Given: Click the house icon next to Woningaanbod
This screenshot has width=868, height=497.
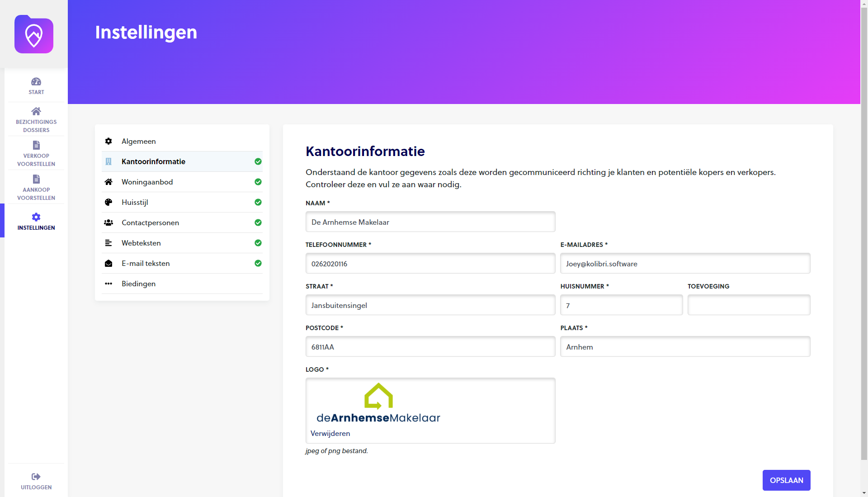Looking at the screenshot, I should pyautogui.click(x=108, y=182).
